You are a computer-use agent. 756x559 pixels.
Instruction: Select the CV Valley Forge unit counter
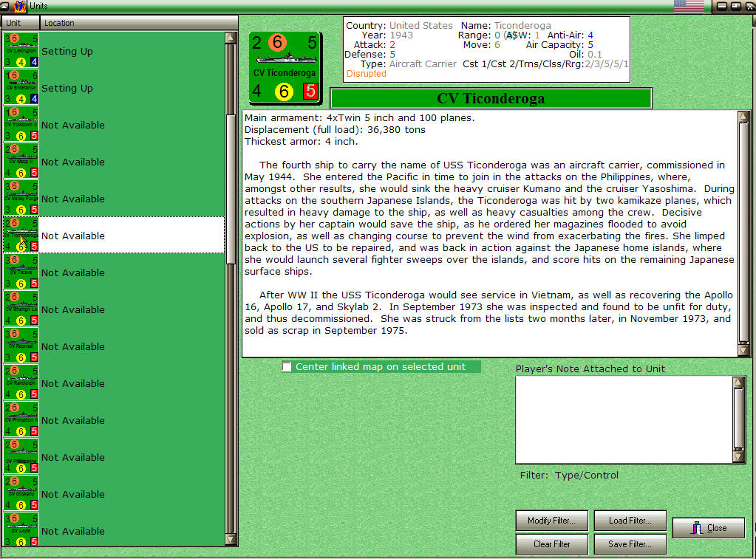point(21,199)
